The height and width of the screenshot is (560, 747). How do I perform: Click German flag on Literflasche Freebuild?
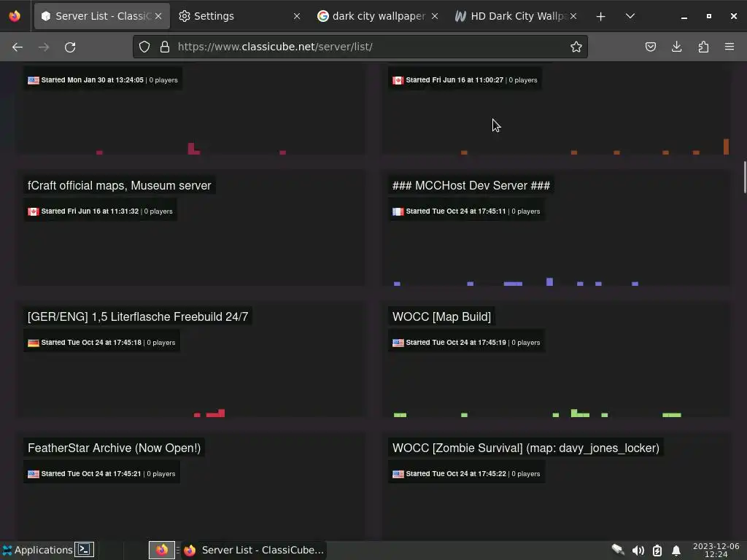click(34, 343)
